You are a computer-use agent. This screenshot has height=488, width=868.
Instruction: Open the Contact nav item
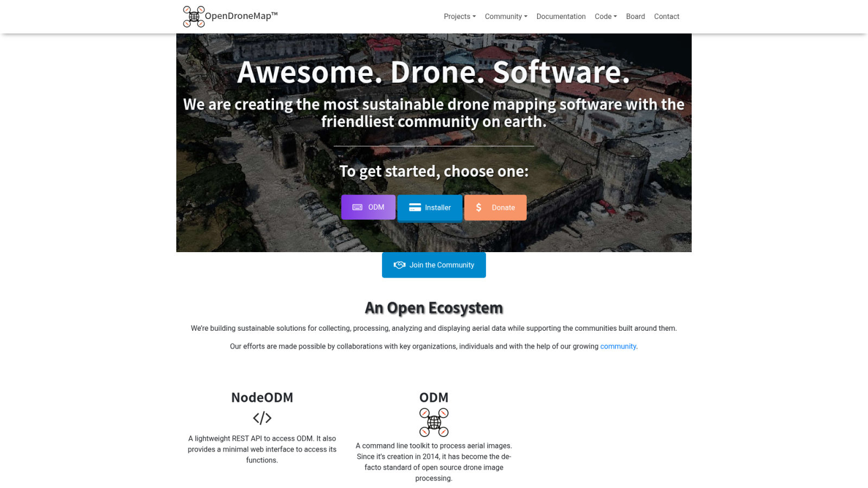667,16
